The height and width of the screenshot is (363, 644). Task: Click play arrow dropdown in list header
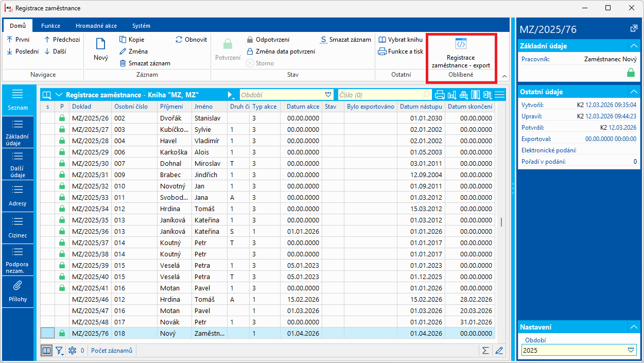tap(231, 95)
